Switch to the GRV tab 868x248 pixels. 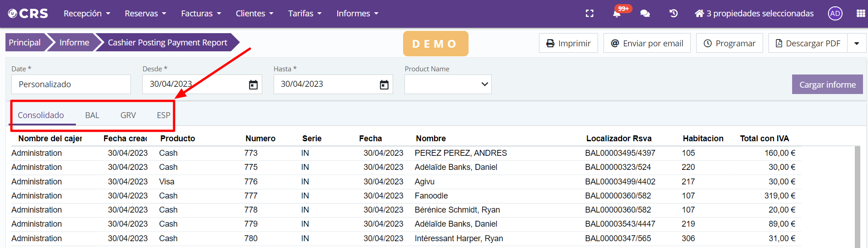click(128, 115)
